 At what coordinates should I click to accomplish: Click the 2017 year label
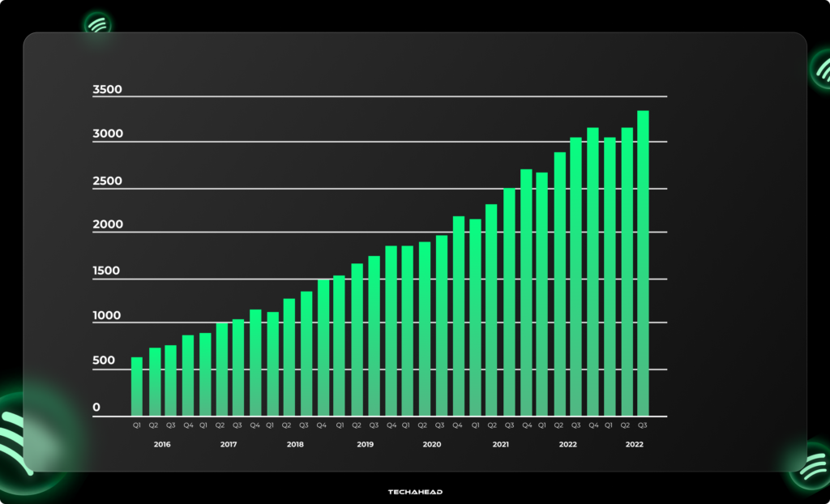coord(229,445)
